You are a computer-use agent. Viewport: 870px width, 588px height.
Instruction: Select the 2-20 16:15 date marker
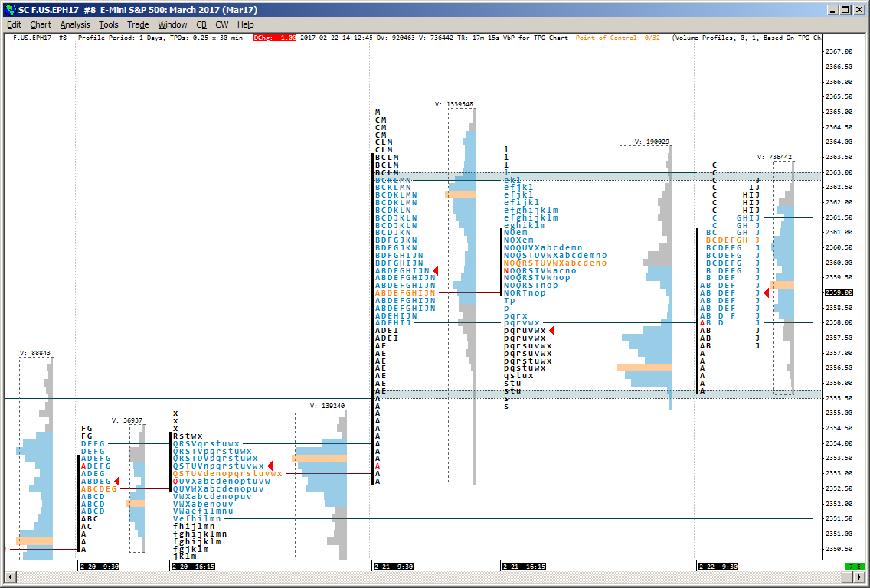point(193,567)
